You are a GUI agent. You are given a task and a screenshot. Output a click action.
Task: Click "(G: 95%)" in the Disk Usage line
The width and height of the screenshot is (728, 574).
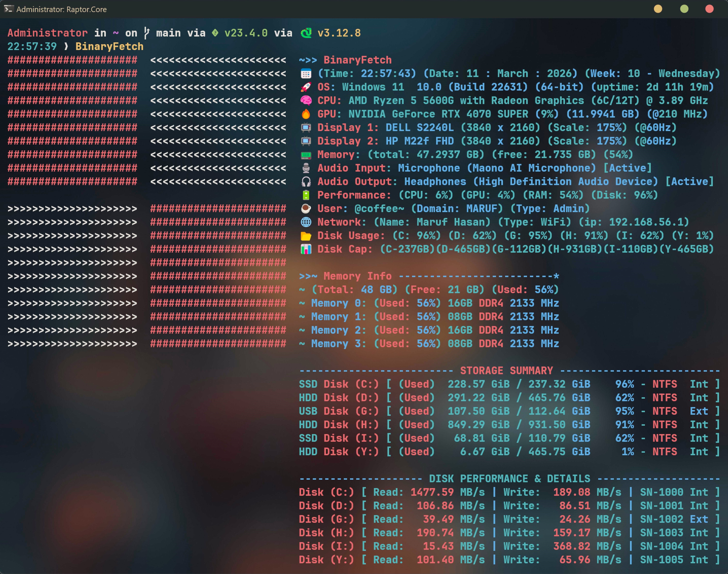pyautogui.click(x=528, y=236)
